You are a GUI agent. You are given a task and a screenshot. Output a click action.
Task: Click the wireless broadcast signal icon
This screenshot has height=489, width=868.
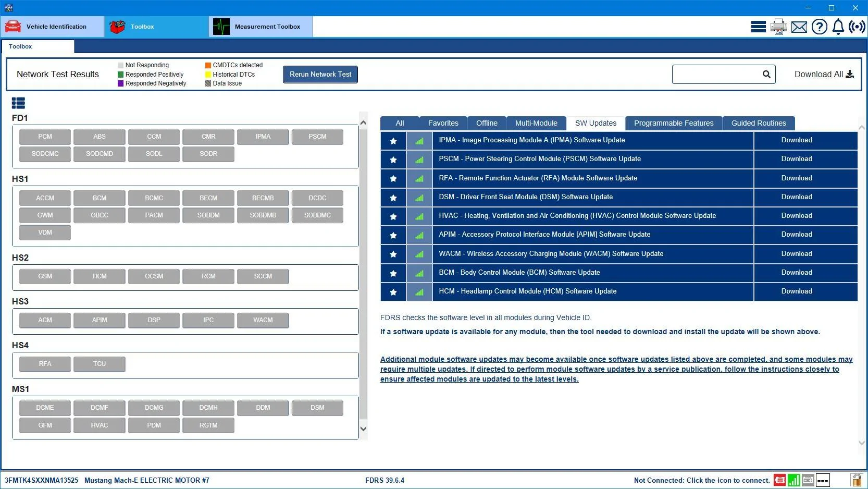(x=857, y=27)
